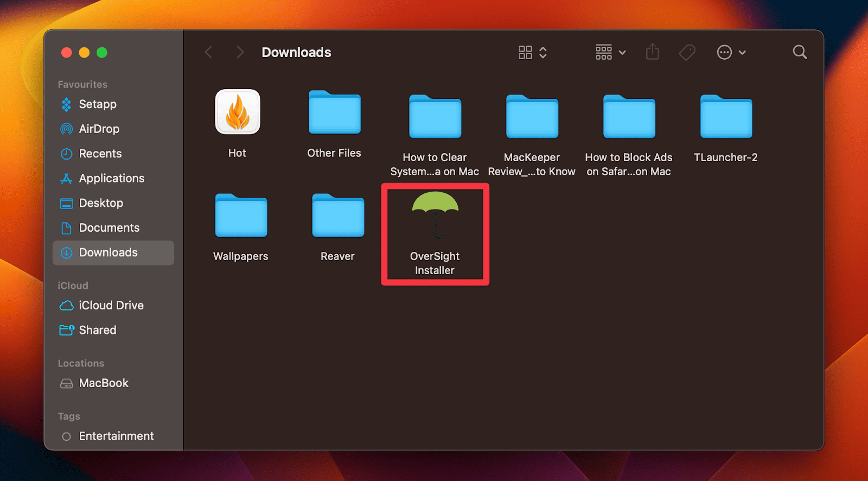Click the Downloads window title
Screen dimensions: 868x481
(x=296, y=52)
